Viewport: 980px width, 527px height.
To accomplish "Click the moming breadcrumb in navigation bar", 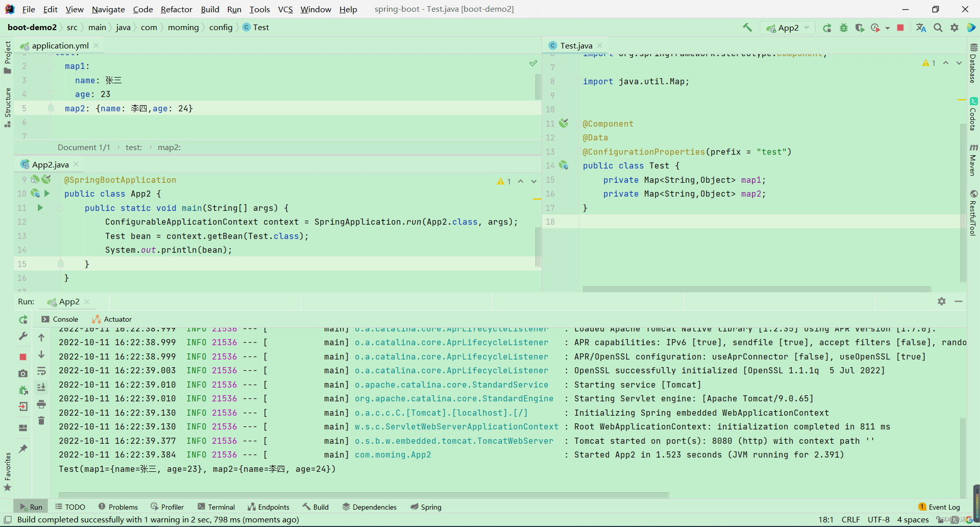I will 183,28.
